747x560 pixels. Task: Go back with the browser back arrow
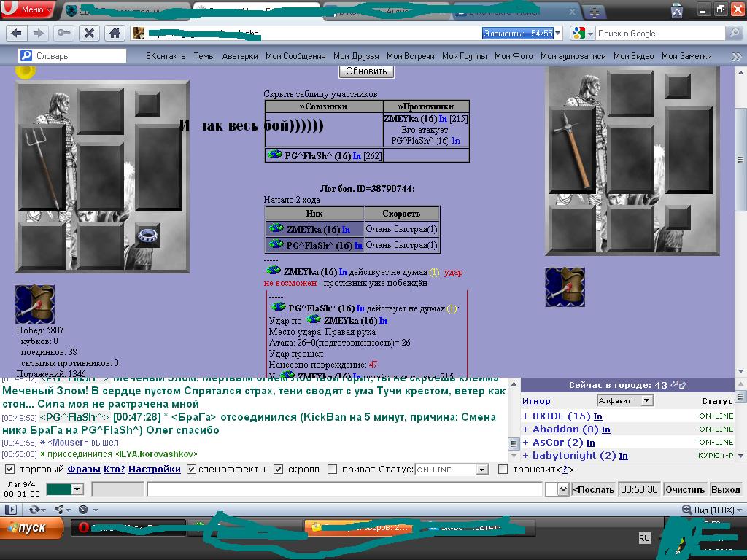[x=16, y=33]
